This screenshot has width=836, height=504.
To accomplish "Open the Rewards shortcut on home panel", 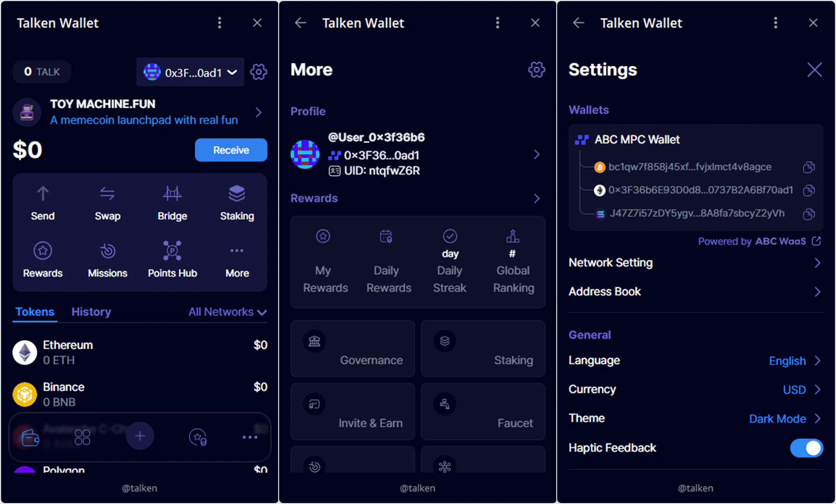I will click(43, 260).
